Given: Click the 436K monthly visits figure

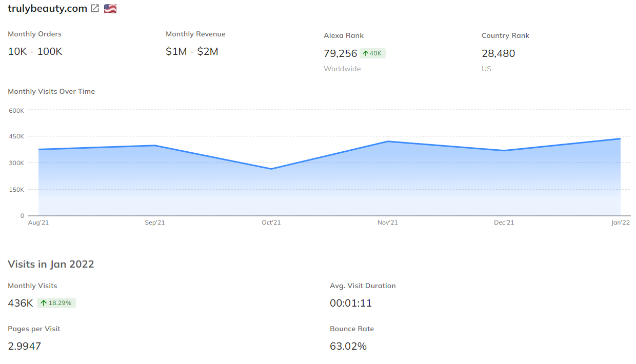Looking at the screenshot, I should 21,303.
